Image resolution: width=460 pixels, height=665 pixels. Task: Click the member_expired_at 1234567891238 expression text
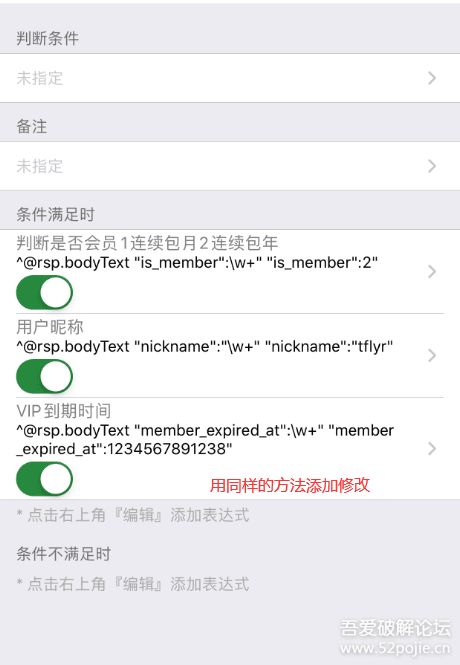[x=205, y=439]
